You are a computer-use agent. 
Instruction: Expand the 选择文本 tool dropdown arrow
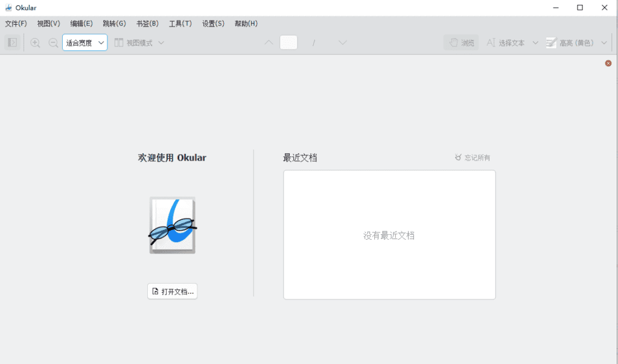(535, 43)
